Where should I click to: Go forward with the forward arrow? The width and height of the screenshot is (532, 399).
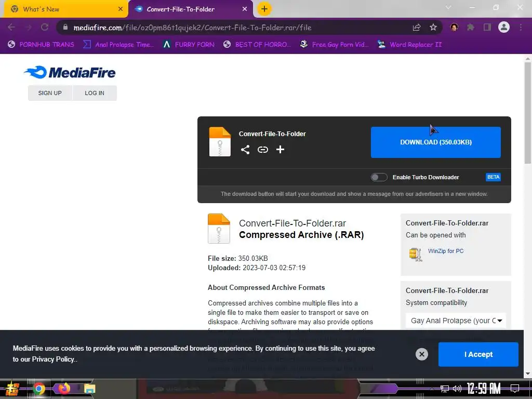[x=28, y=28]
